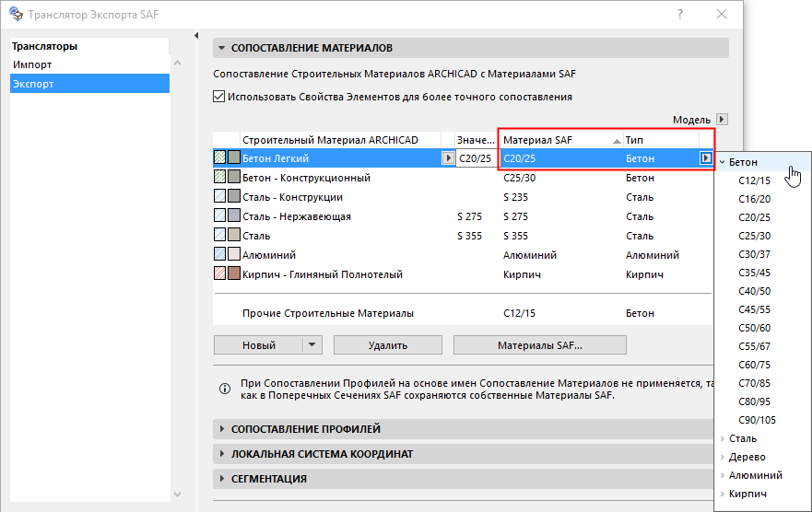Open the Модель arrow popup
This screenshot has width=812, height=512.
[722, 120]
